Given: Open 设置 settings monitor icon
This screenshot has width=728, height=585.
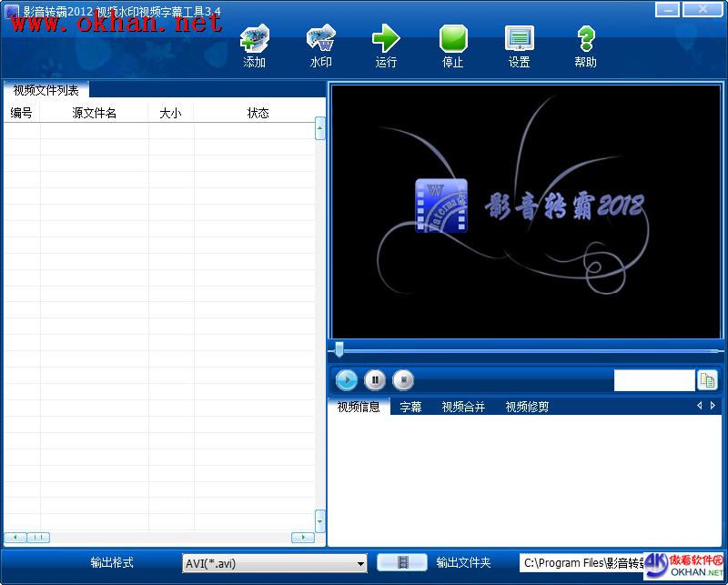Looking at the screenshot, I should 520,39.
